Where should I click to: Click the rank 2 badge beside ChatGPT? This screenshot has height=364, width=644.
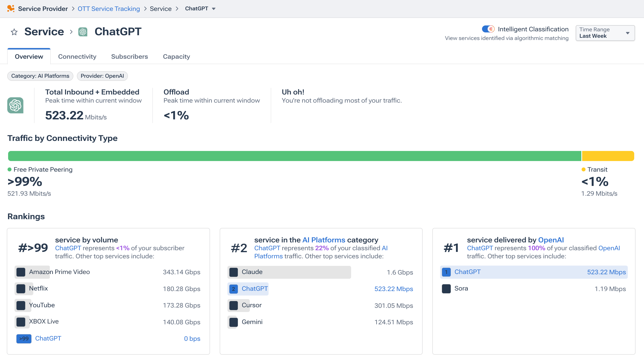pyautogui.click(x=234, y=289)
